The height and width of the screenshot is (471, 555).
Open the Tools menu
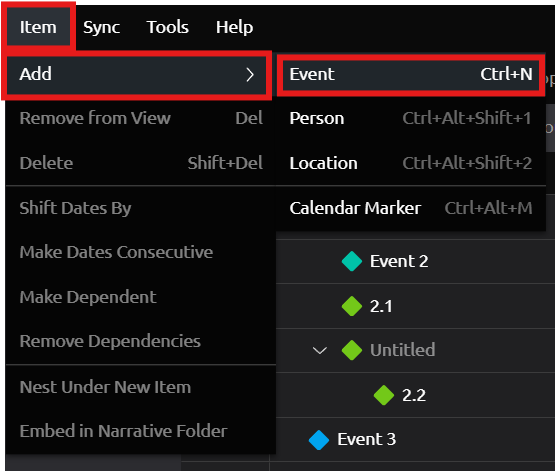[x=167, y=27]
